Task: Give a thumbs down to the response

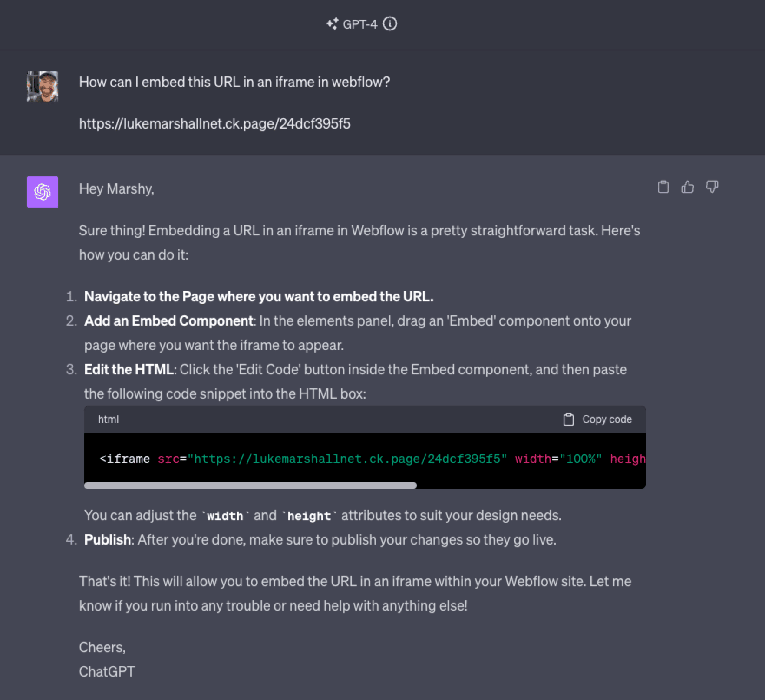Action: point(712,187)
